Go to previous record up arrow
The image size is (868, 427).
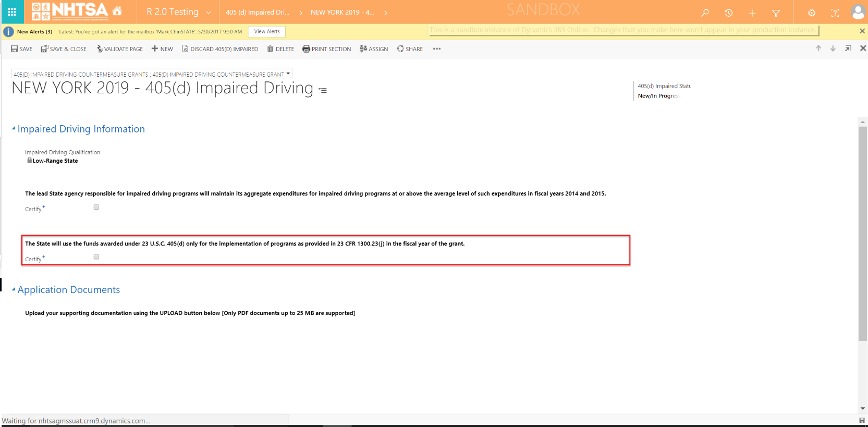[818, 48]
